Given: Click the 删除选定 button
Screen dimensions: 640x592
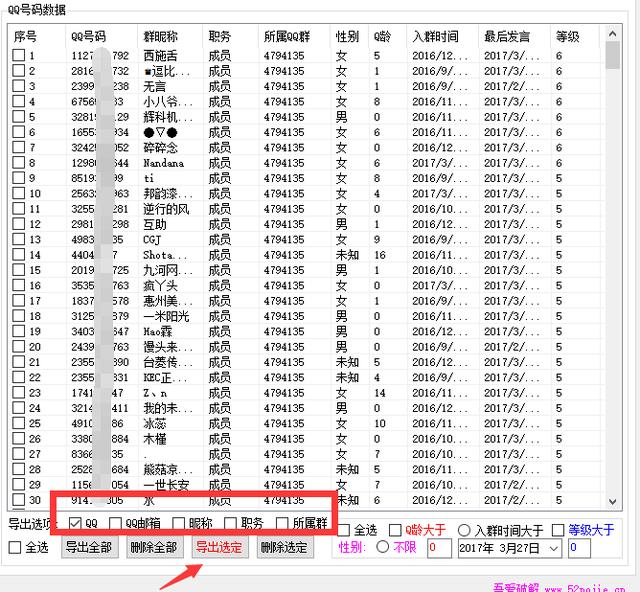Looking at the screenshot, I should coord(284,548).
